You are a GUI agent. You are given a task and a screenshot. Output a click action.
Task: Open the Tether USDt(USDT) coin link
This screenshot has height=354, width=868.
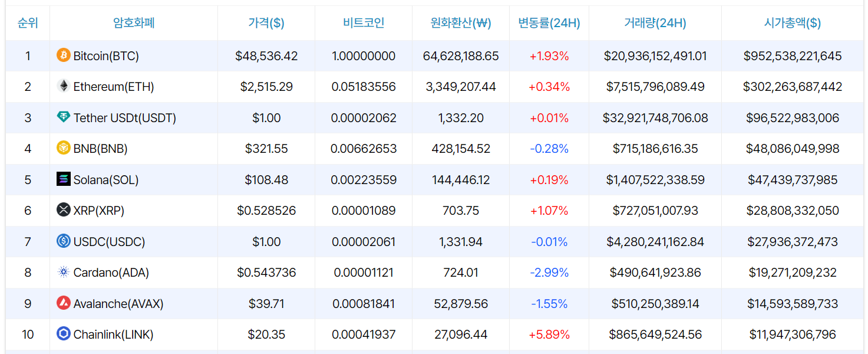pyautogui.click(x=125, y=118)
